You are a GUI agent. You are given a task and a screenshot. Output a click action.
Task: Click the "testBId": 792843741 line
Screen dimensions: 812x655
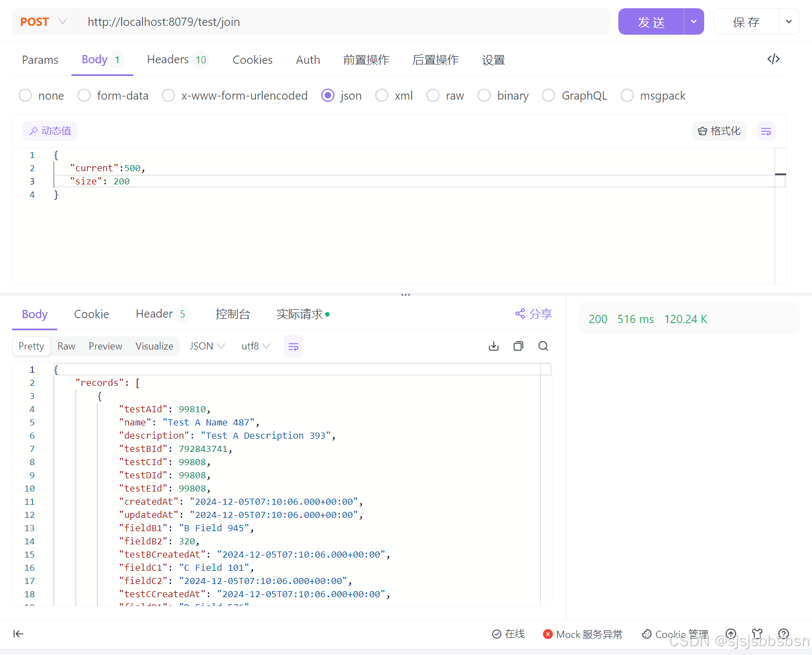[175, 449]
